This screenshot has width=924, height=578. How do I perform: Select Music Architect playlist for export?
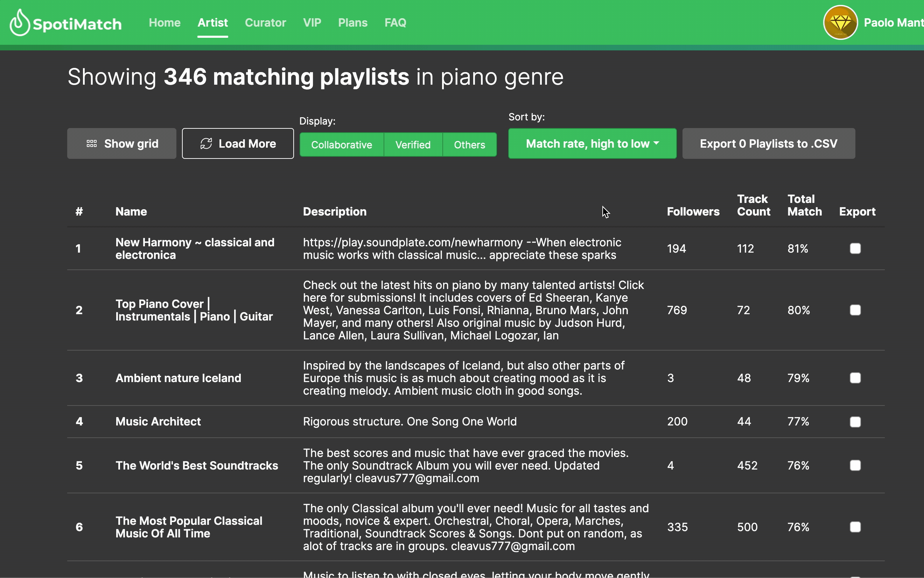pyautogui.click(x=855, y=422)
